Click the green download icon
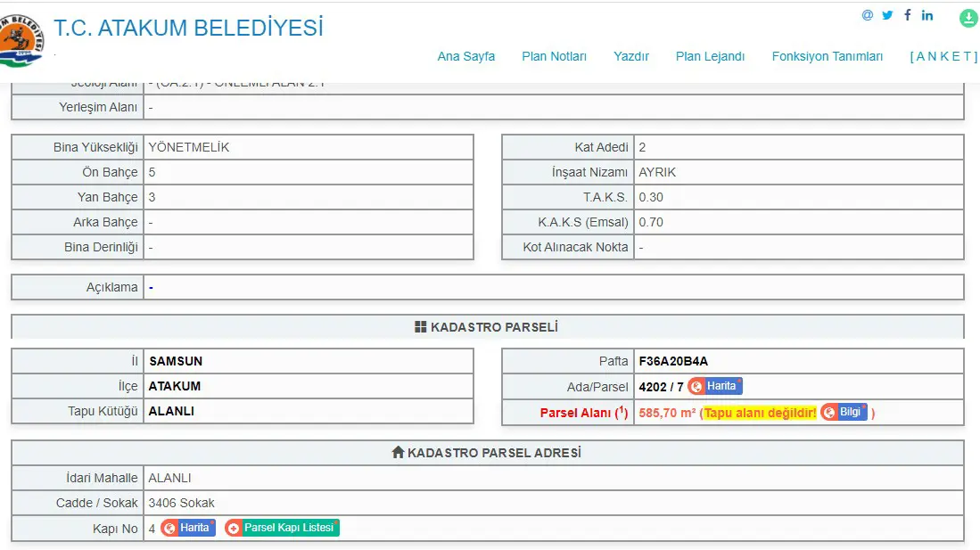This screenshot has width=980, height=550. coord(968,18)
